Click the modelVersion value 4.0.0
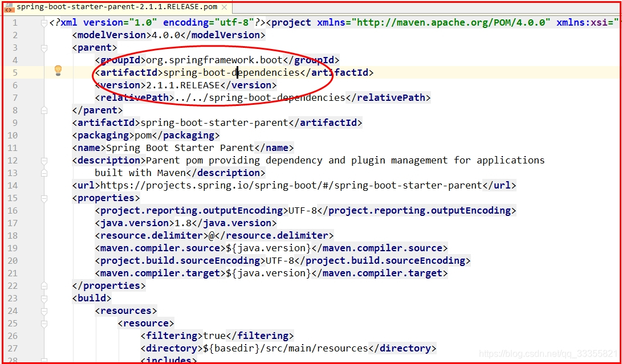 (x=166, y=35)
